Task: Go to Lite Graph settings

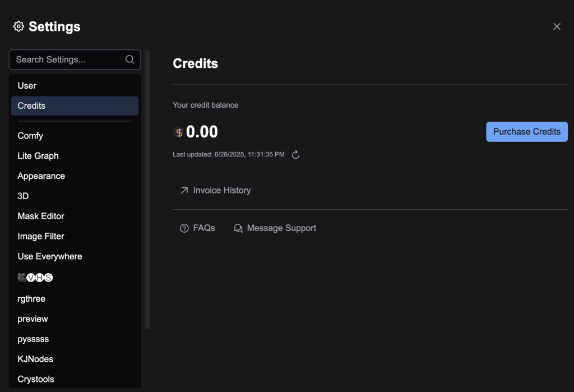Action: [75, 156]
